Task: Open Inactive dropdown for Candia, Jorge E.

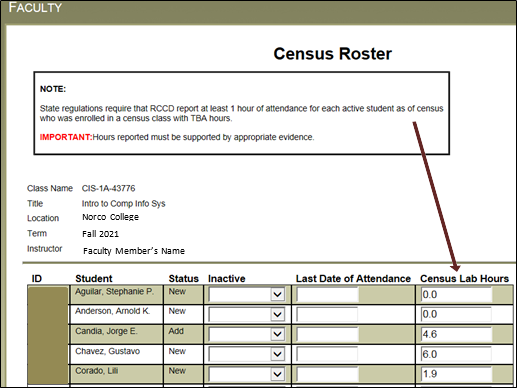Action: click(x=246, y=334)
